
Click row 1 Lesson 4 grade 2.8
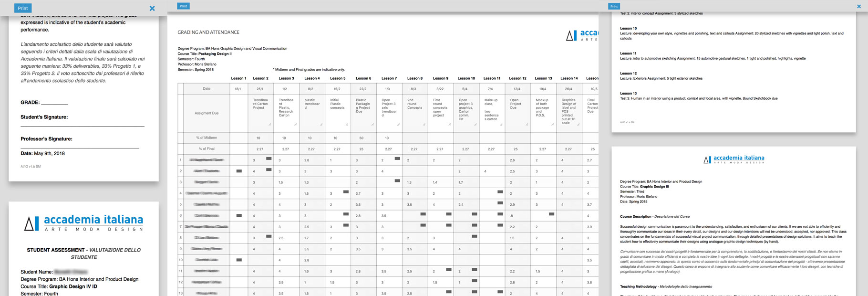click(x=307, y=160)
